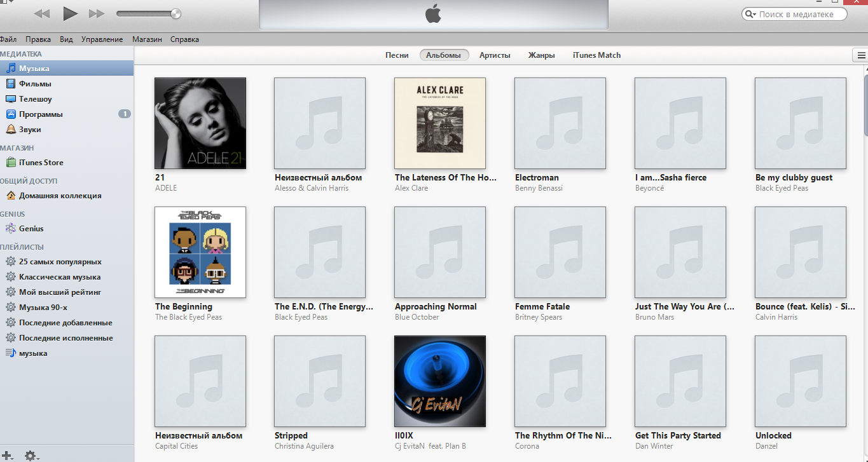
Task: Click the 'Be my clubby guest' album title
Action: [x=794, y=177]
